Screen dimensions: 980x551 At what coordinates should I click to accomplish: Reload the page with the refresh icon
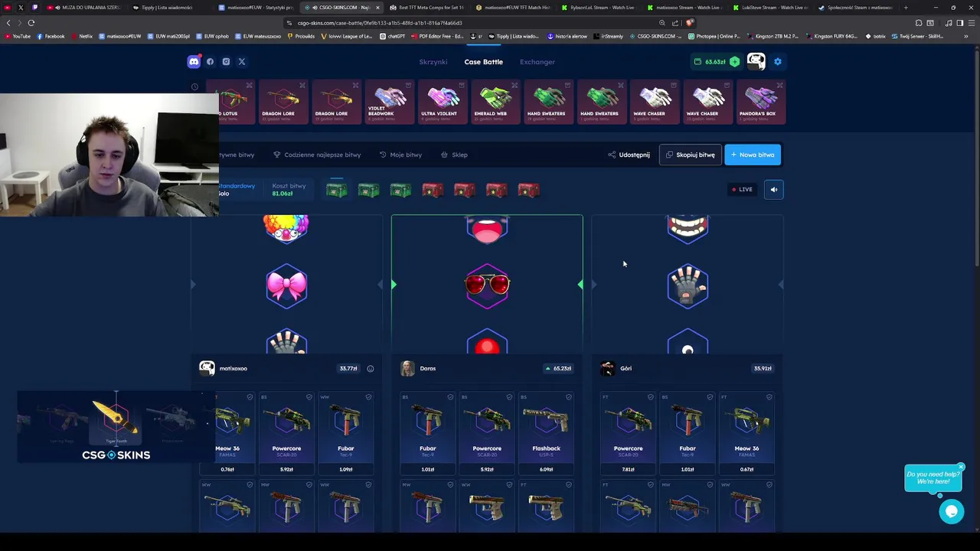31,23
